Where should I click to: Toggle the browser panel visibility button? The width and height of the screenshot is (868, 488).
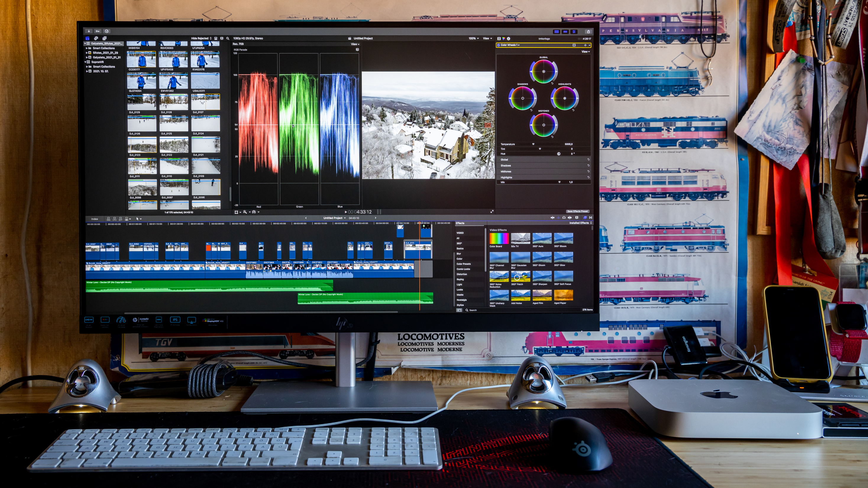[556, 32]
